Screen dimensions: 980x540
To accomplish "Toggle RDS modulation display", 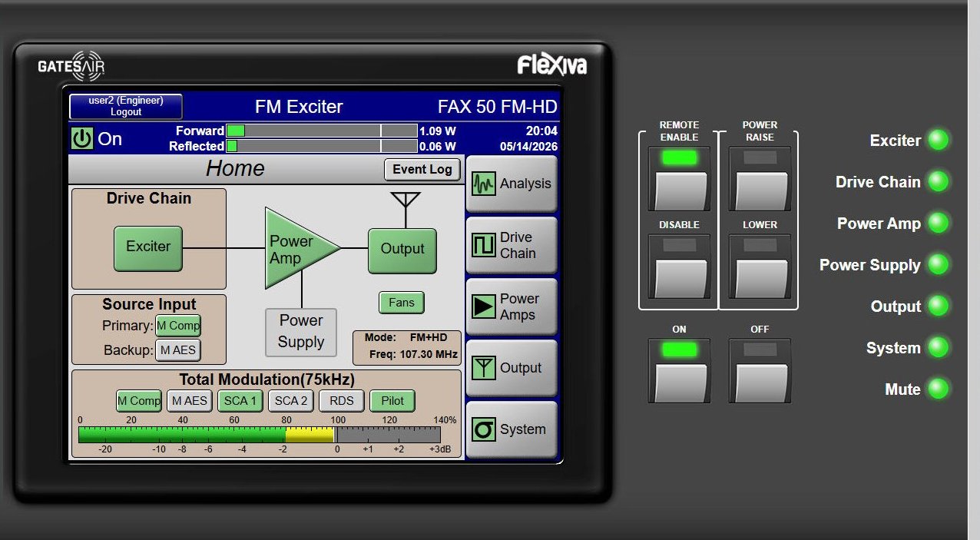I will pyautogui.click(x=342, y=400).
